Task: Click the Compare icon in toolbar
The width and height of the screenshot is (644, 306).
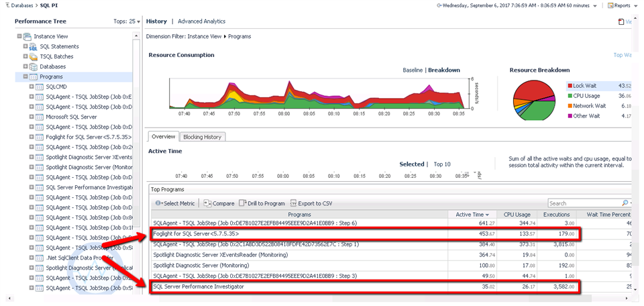Action: (207, 203)
